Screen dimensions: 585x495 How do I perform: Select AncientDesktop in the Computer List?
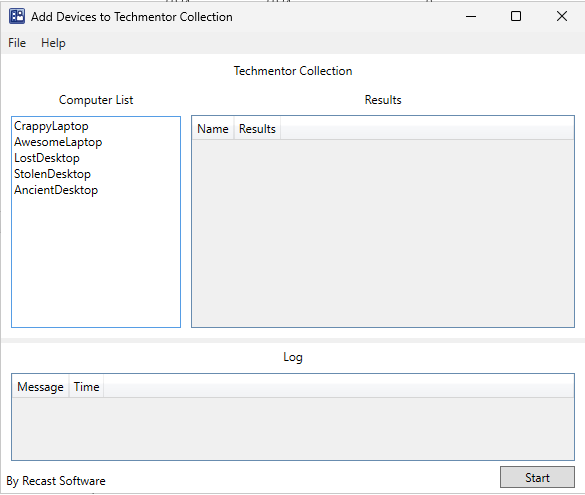(56, 190)
